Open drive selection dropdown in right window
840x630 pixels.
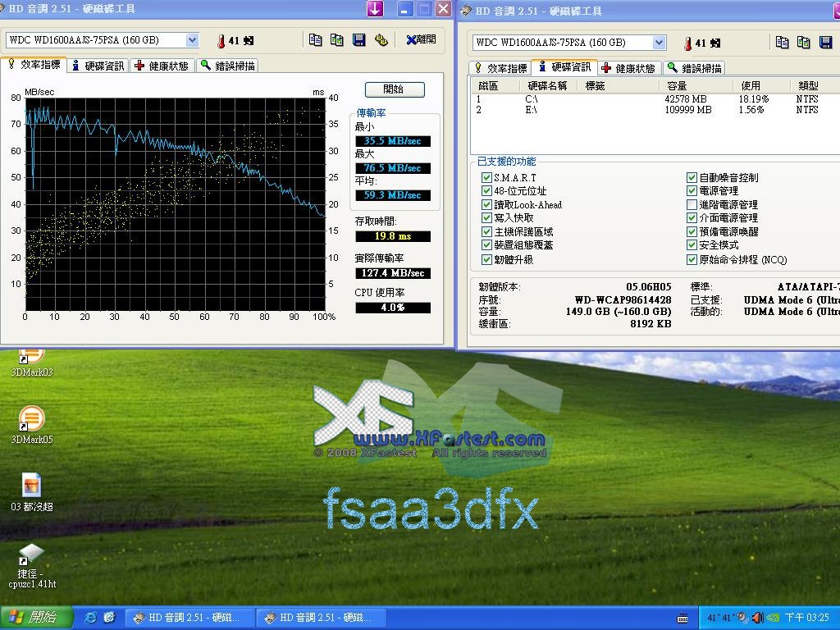coord(660,43)
